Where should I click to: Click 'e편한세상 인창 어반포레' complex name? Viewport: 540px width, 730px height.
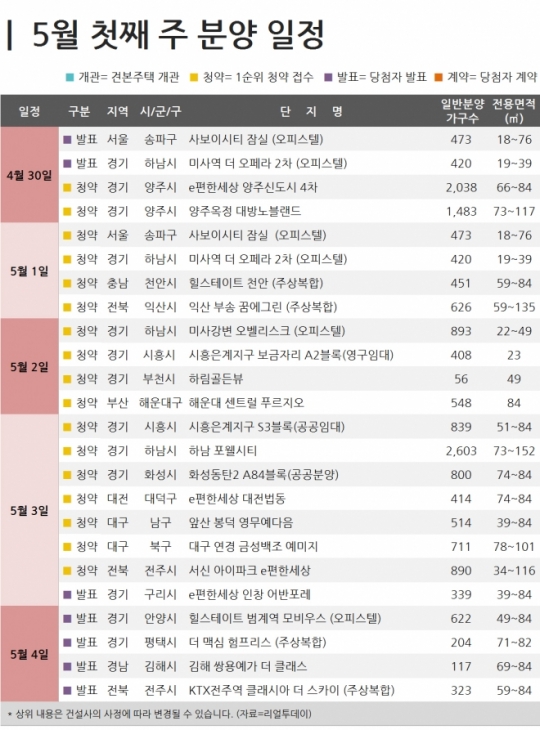point(250,595)
